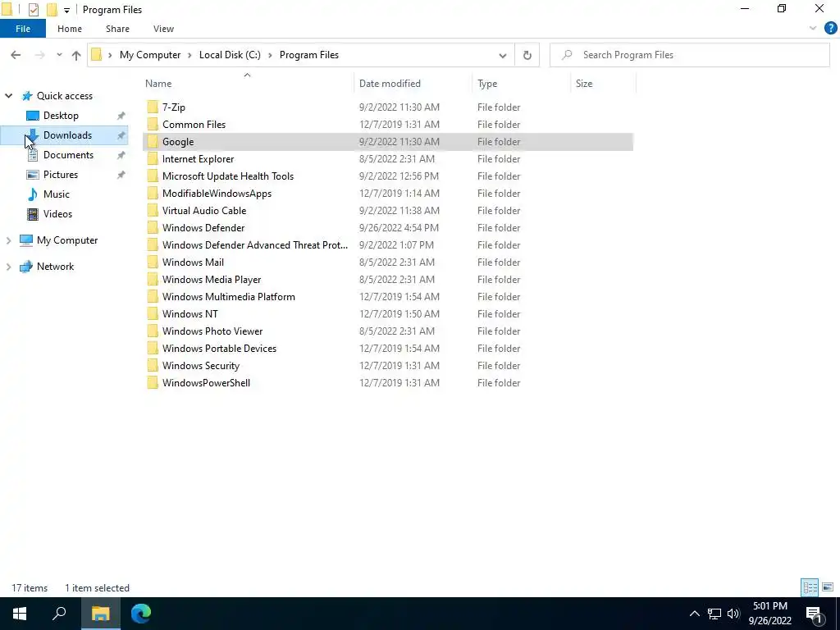The width and height of the screenshot is (840, 630).
Task: Select the 7-Zip folder icon
Action: (153, 107)
